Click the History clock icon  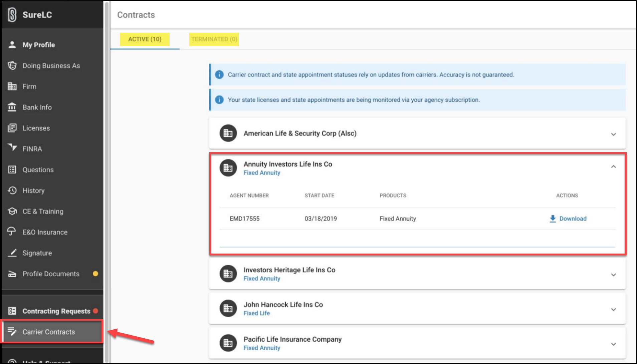[x=12, y=191]
